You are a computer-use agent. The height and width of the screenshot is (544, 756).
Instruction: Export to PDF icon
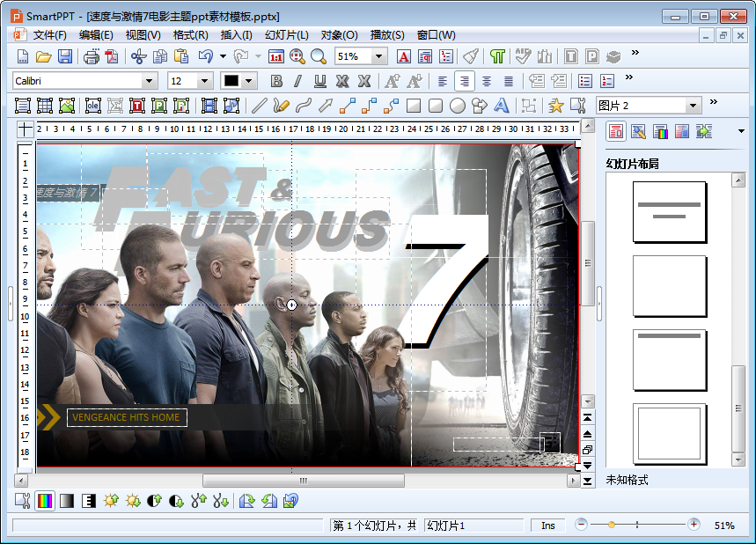point(112,56)
